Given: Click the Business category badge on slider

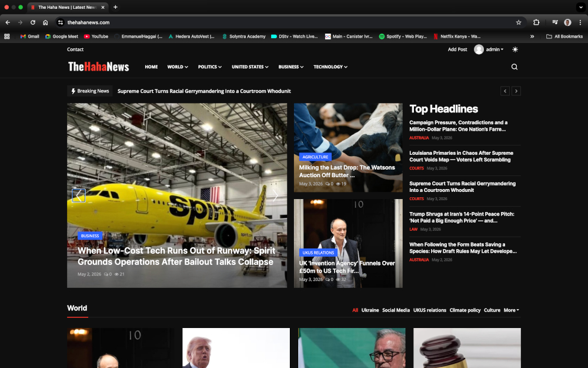Looking at the screenshot, I should 90,236.
